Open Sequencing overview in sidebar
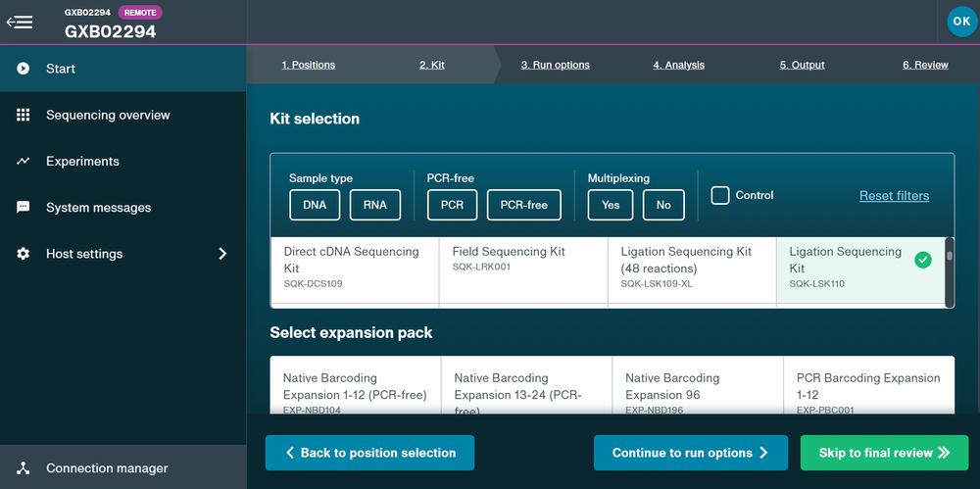980x489 pixels. [x=123, y=115]
